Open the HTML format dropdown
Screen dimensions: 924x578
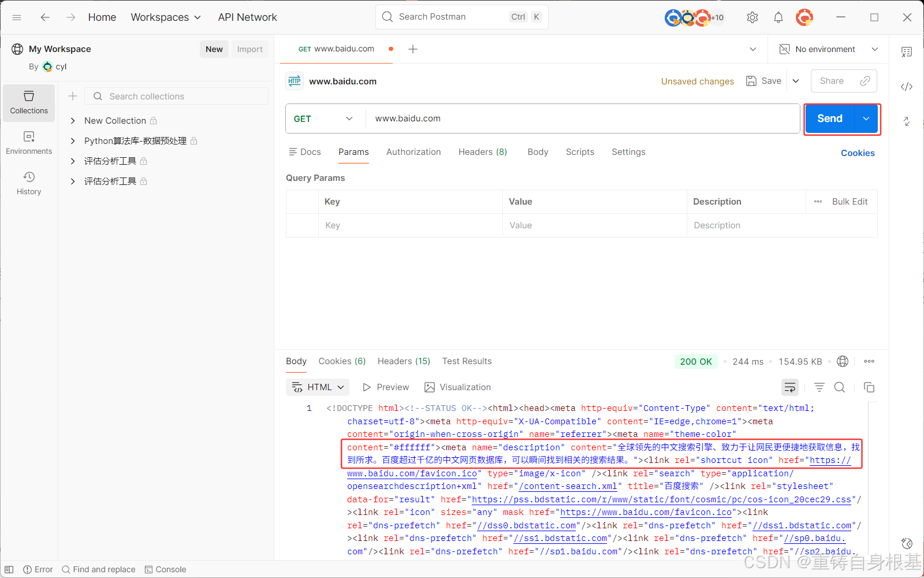(318, 387)
